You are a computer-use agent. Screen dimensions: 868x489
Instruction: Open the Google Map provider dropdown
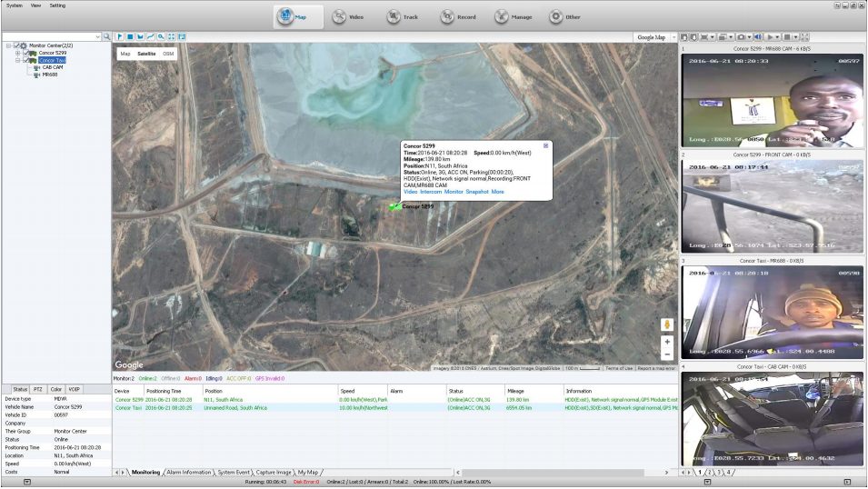coord(673,37)
